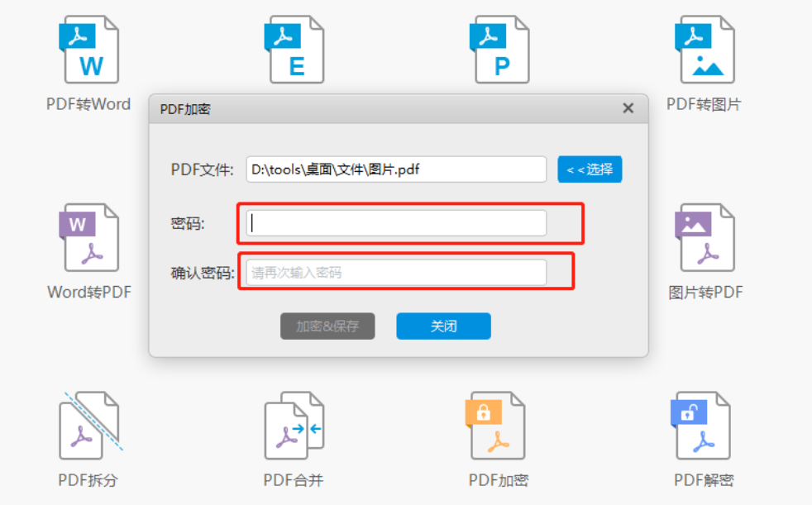812x505 pixels.
Task: Focus the 确认密码 confirmation field
Action: [396, 272]
